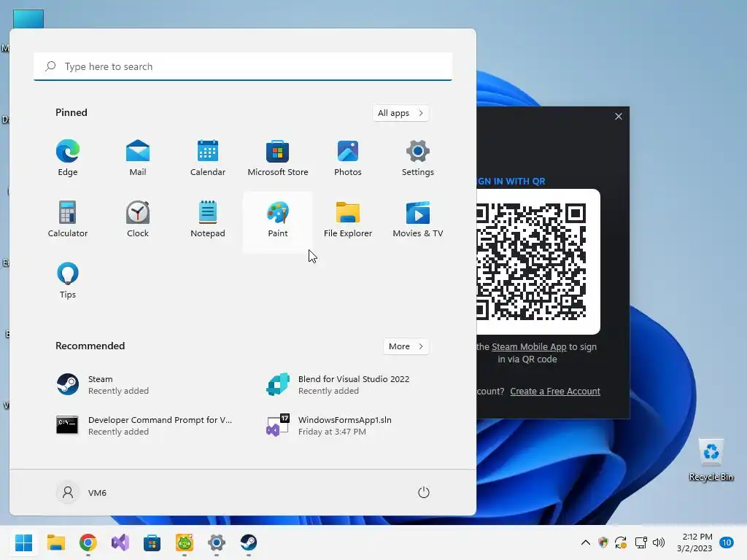Viewport: 747px width, 560px height.
Task: Open Microsoft Store from pinned apps
Action: pyautogui.click(x=278, y=158)
